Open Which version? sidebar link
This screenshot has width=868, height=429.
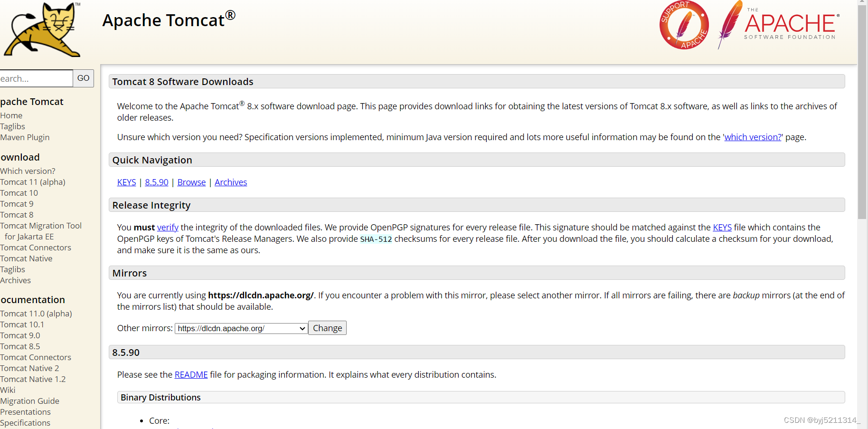(x=28, y=171)
